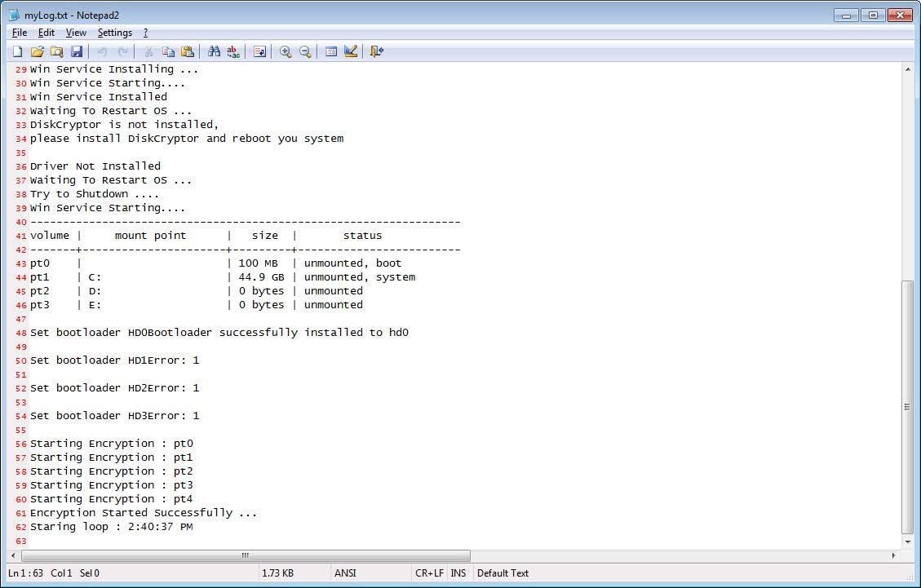The height and width of the screenshot is (588, 921).
Task: Open a file using the folder icon
Action: click(37, 51)
